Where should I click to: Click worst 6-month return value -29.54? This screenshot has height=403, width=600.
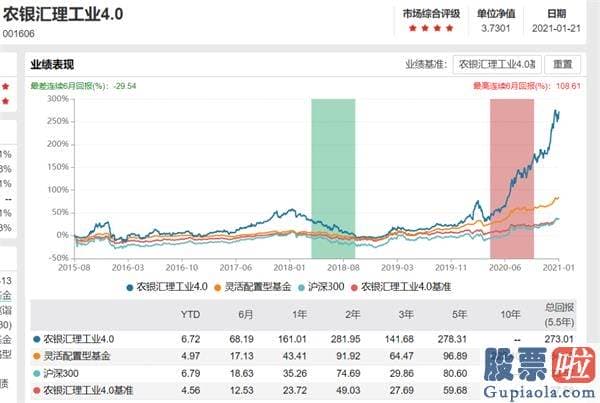point(125,86)
